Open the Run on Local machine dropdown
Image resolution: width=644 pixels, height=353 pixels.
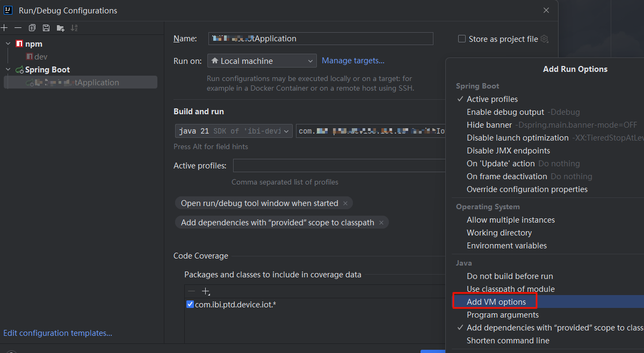[262, 61]
